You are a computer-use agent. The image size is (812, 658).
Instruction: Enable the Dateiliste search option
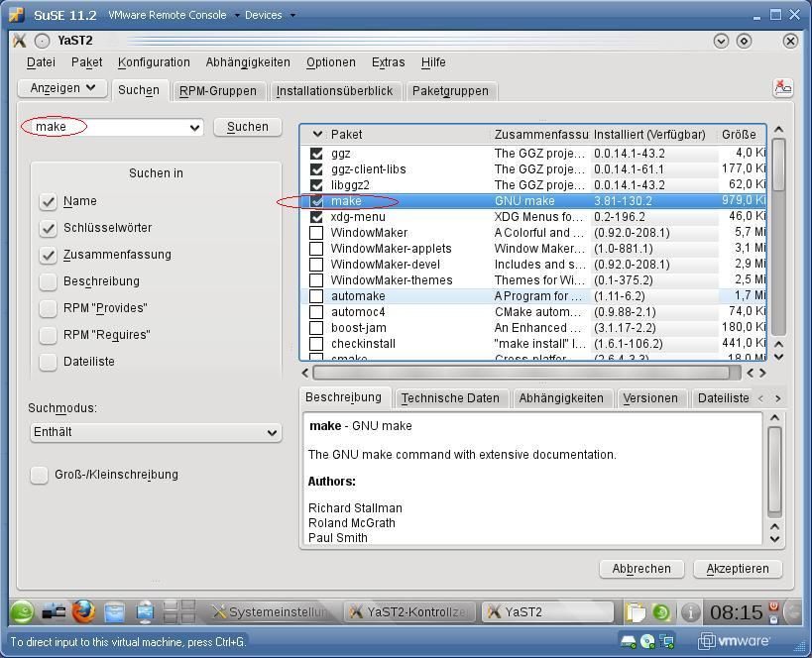(49, 362)
